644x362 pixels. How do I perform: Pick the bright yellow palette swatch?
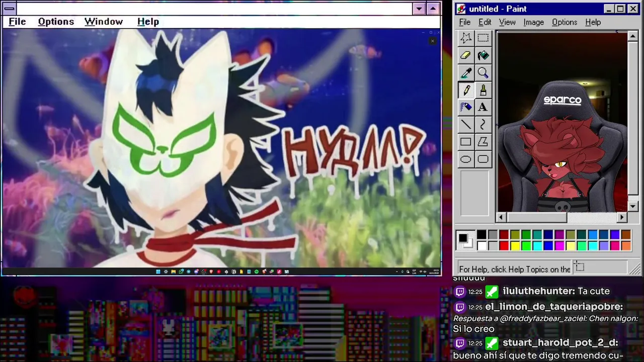coord(515,246)
